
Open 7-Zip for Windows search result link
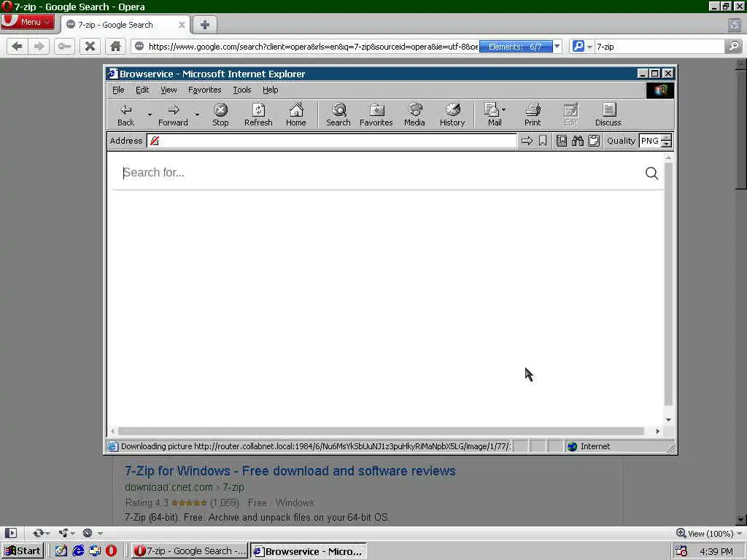click(290, 471)
